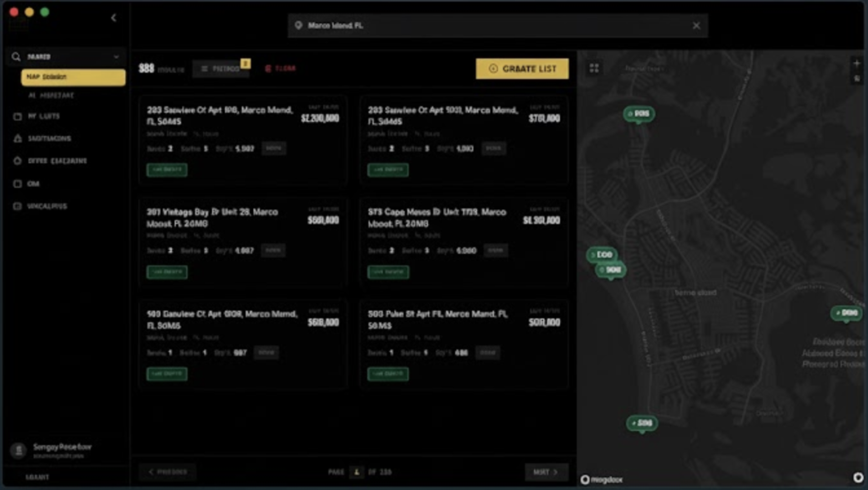Click the map zoom-in plus icon
Image resolution: width=868 pixels, height=490 pixels.
click(858, 62)
